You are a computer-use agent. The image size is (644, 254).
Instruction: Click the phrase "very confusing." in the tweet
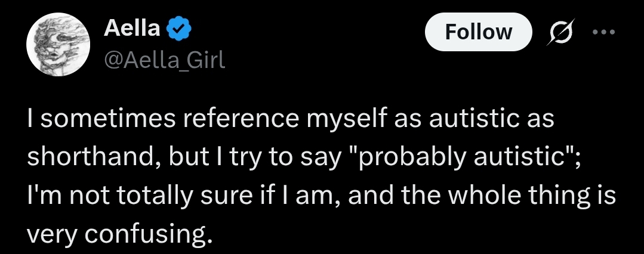121,234
